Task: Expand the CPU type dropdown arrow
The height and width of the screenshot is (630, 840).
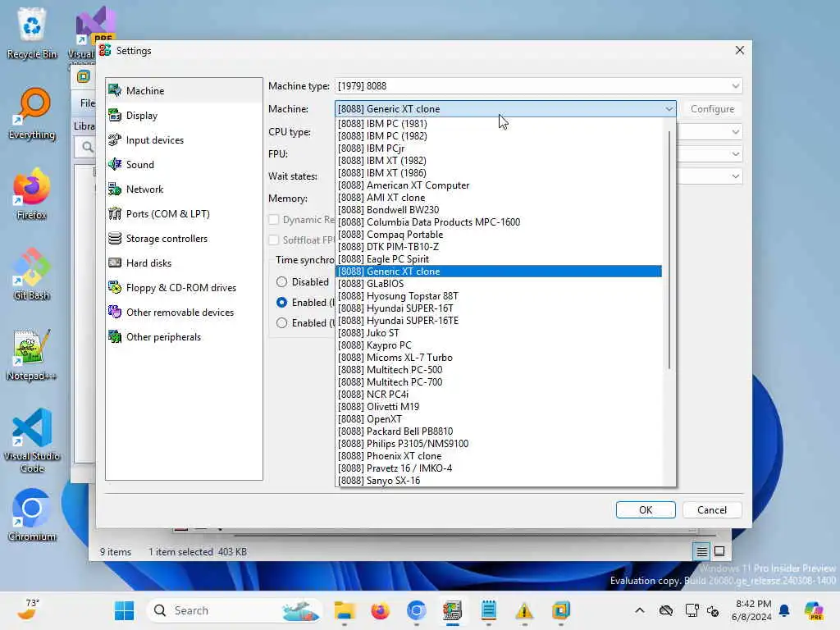Action: [736, 132]
